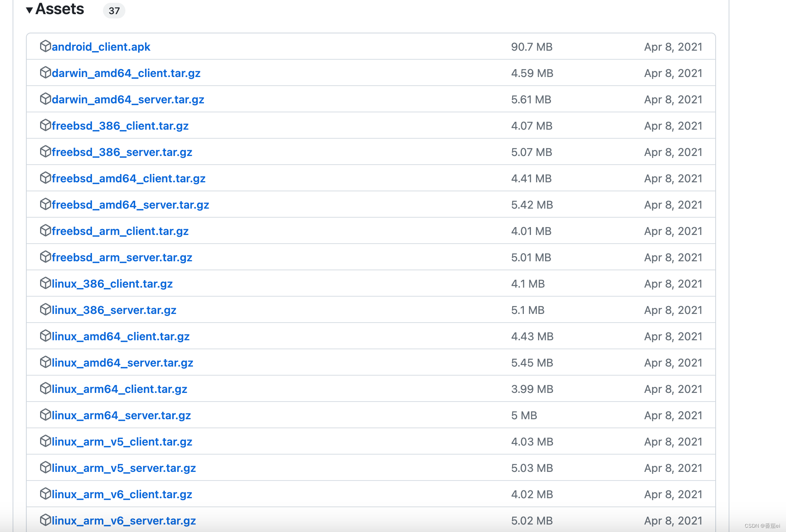Viewport: 786px width, 532px height.
Task: Click package icon beside freebsd_amd64_server.tar.gz
Action: pos(46,204)
